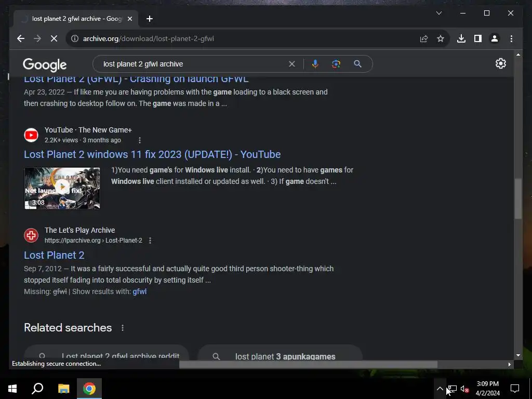Click the scroll up arrow
Screen dimensions: 532x399
click(x=518, y=54)
